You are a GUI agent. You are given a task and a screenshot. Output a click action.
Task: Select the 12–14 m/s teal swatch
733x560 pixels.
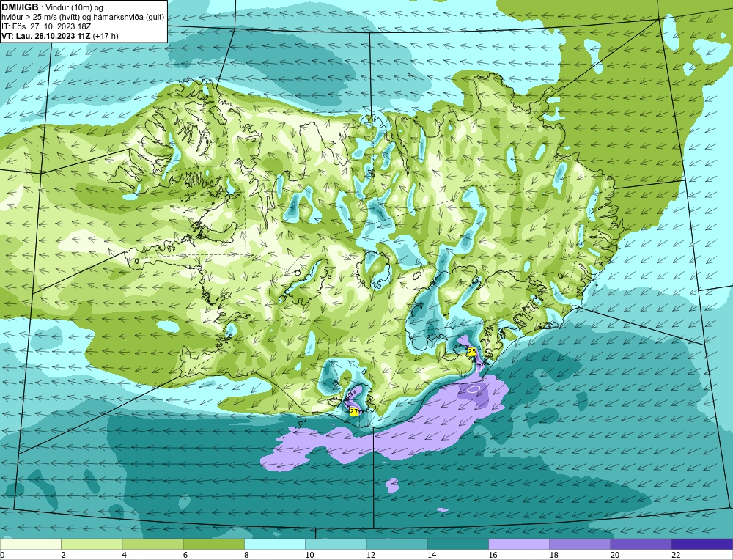tap(397, 544)
